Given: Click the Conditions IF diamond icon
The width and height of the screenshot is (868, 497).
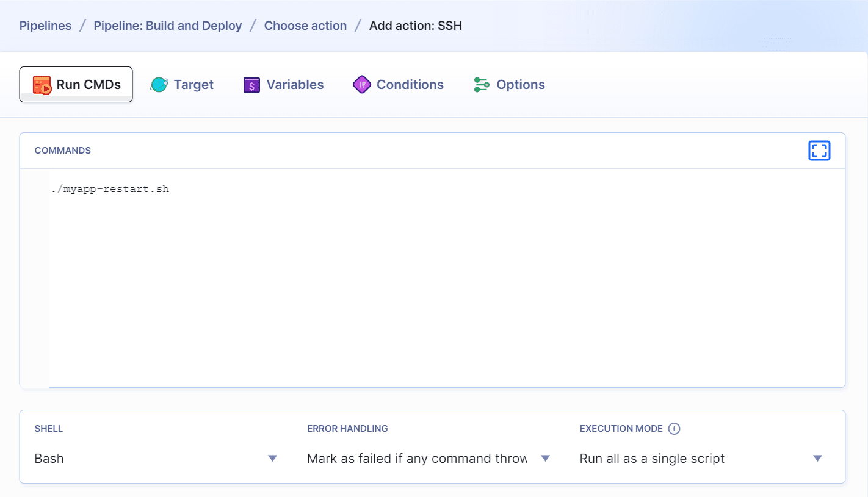Looking at the screenshot, I should [361, 84].
